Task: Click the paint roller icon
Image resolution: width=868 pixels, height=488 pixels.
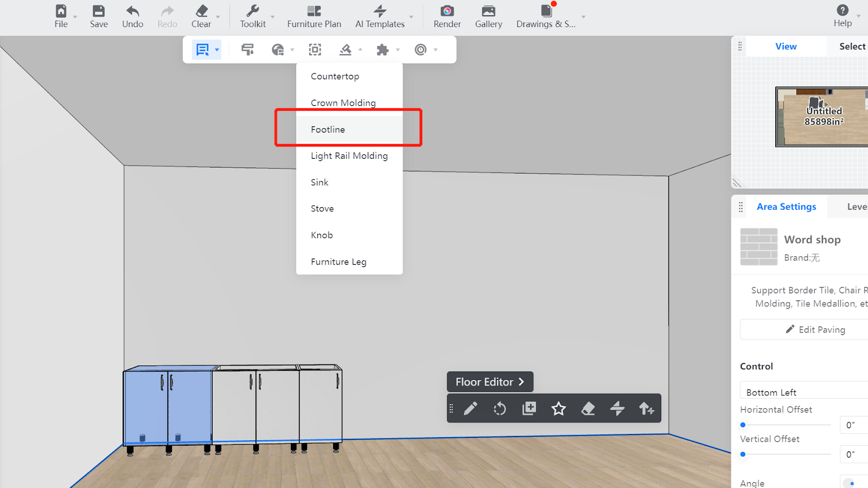Action: tap(247, 50)
